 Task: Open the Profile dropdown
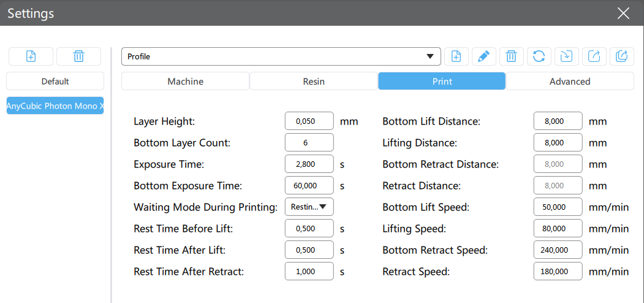[281, 56]
